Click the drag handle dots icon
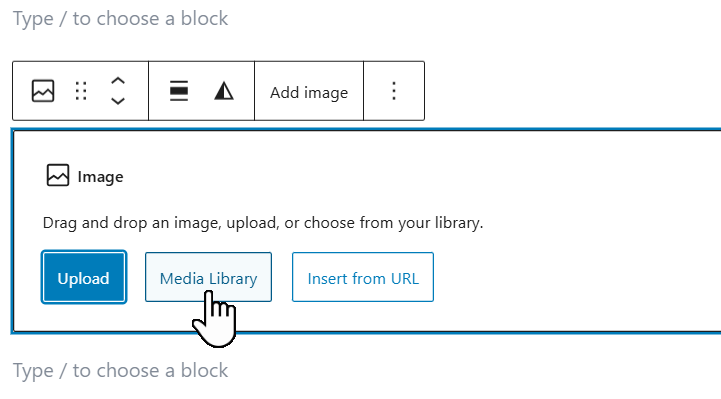721x399 pixels. (x=81, y=91)
